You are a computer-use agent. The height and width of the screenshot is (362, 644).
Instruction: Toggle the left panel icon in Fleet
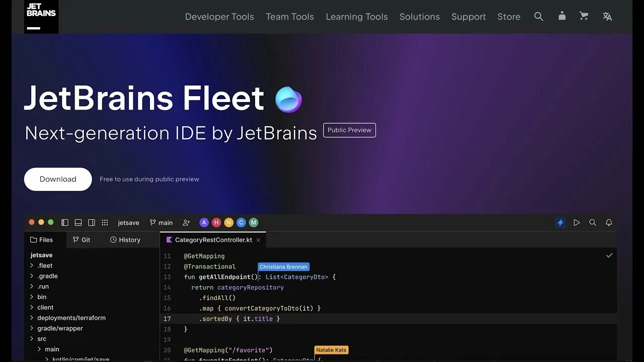(65, 222)
